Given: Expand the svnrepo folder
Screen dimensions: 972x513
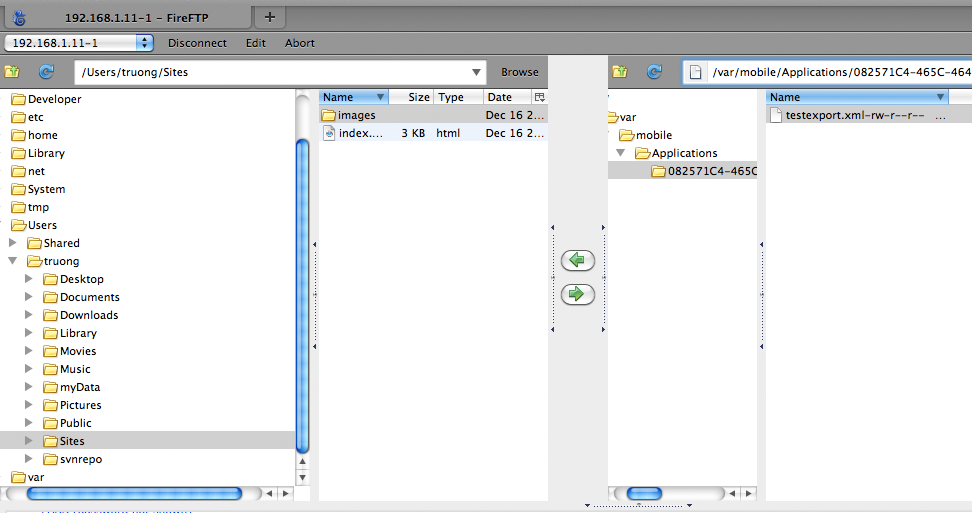Looking at the screenshot, I should click(x=29, y=458).
